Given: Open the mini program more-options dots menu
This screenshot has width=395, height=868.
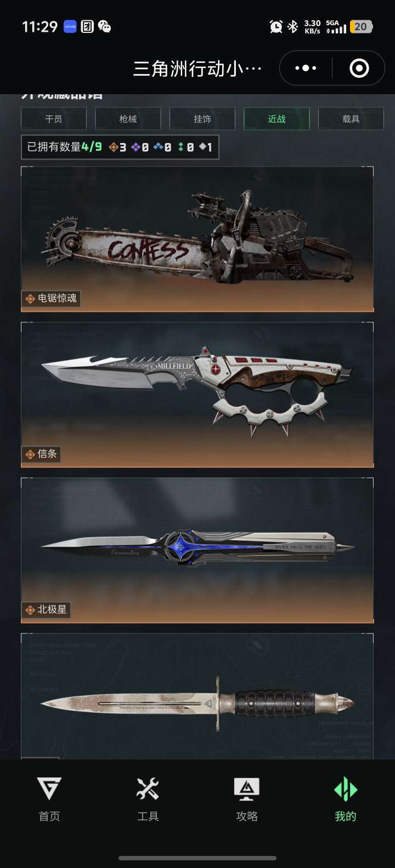Looking at the screenshot, I should pos(306,68).
